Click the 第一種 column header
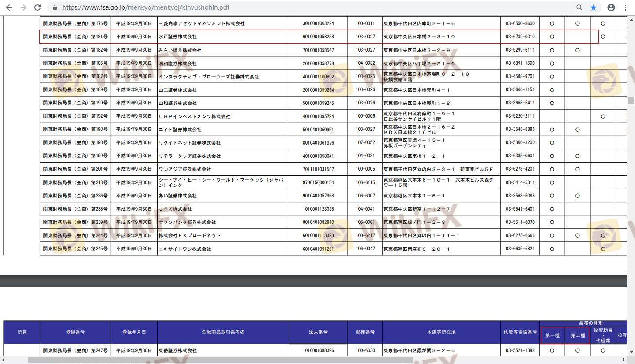 [552, 336]
